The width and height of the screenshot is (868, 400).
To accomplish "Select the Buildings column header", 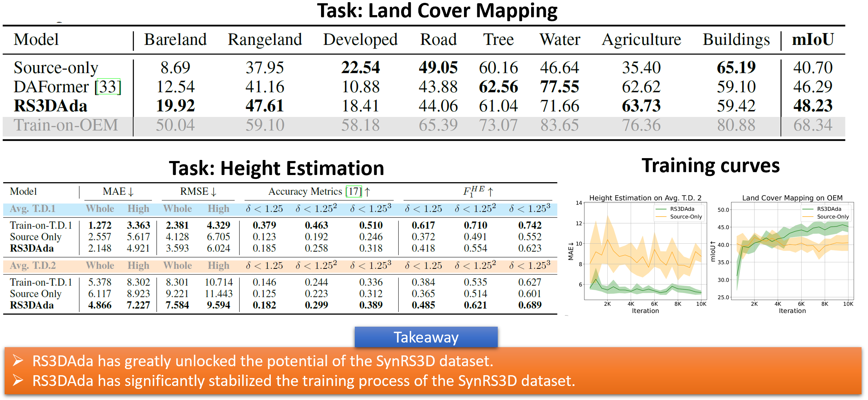I will (x=736, y=40).
